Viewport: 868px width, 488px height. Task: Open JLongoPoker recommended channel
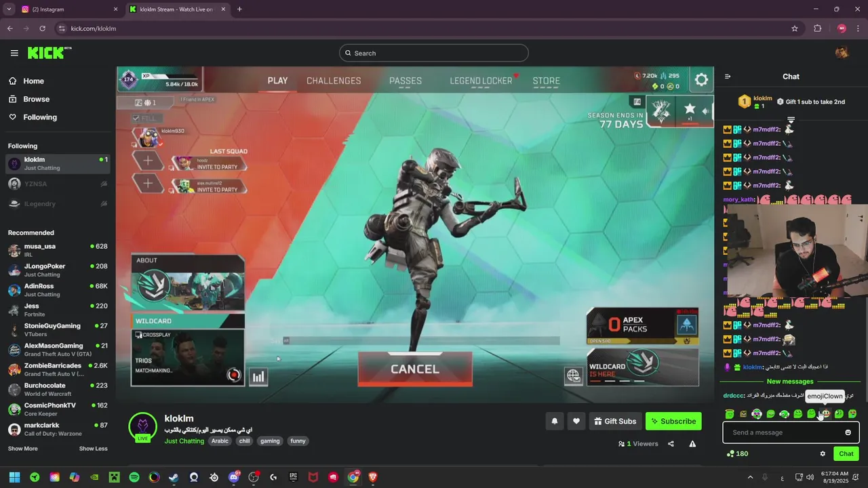tap(58, 270)
